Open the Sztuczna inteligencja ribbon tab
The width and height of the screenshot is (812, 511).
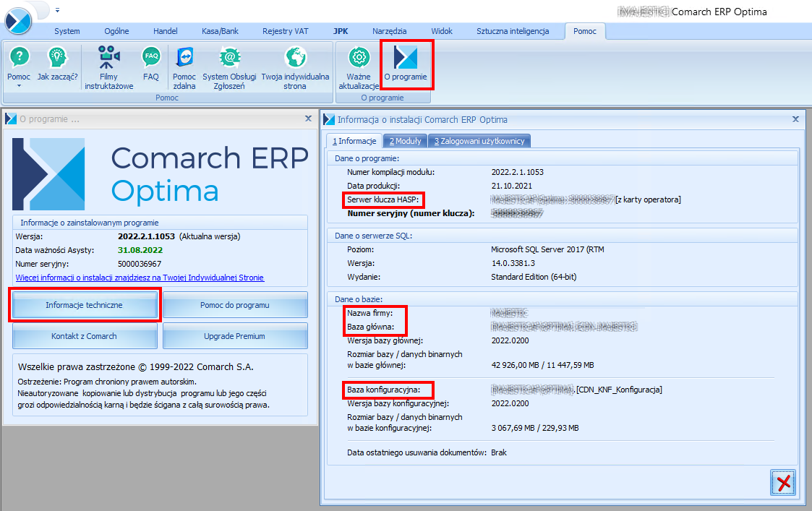[513, 31]
